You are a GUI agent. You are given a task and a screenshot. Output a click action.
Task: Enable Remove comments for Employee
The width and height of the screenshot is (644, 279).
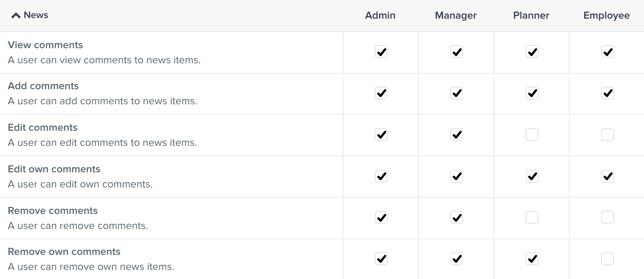pos(607,217)
